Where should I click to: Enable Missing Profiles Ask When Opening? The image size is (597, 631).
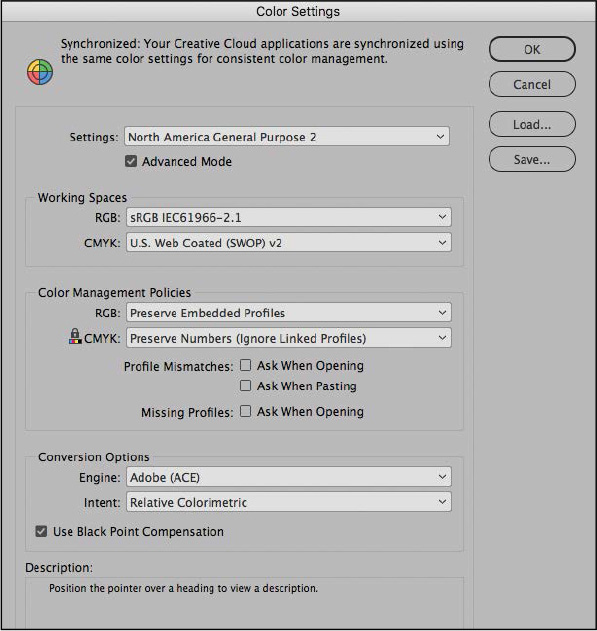(x=245, y=411)
